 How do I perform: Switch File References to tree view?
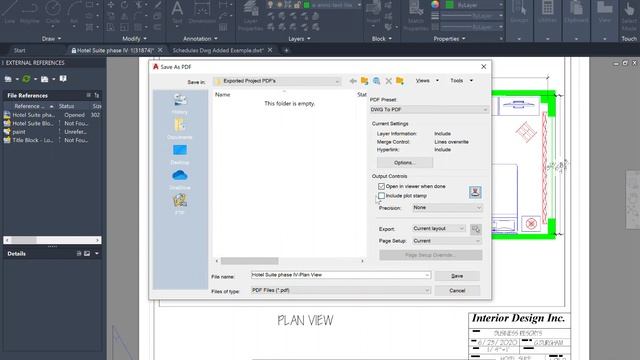click(x=97, y=96)
